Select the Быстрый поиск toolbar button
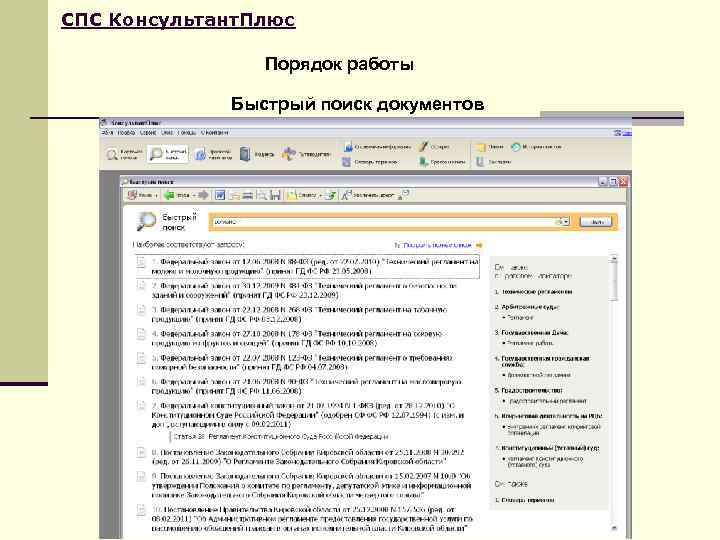 (168, 154)
